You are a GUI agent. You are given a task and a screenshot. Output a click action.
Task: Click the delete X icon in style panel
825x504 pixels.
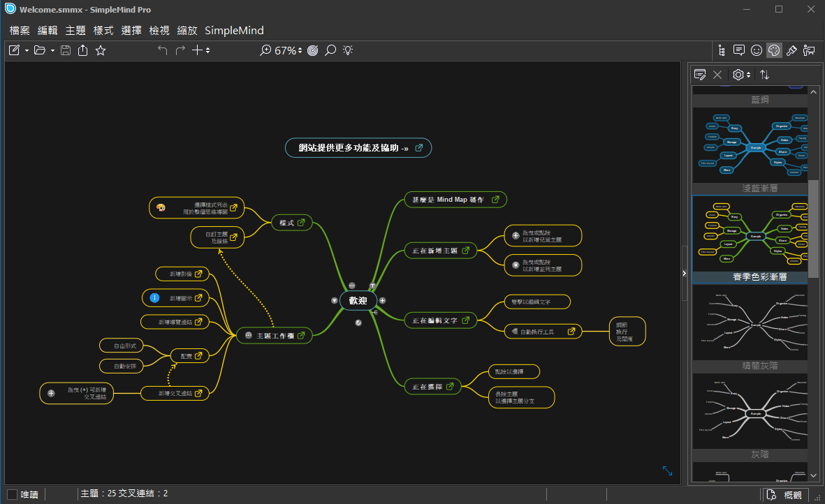717,75
